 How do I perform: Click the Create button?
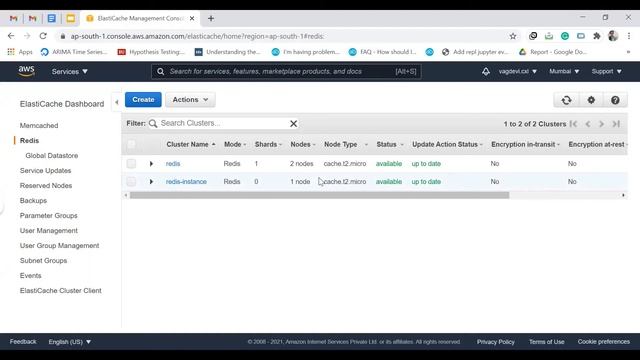point(143,100)
